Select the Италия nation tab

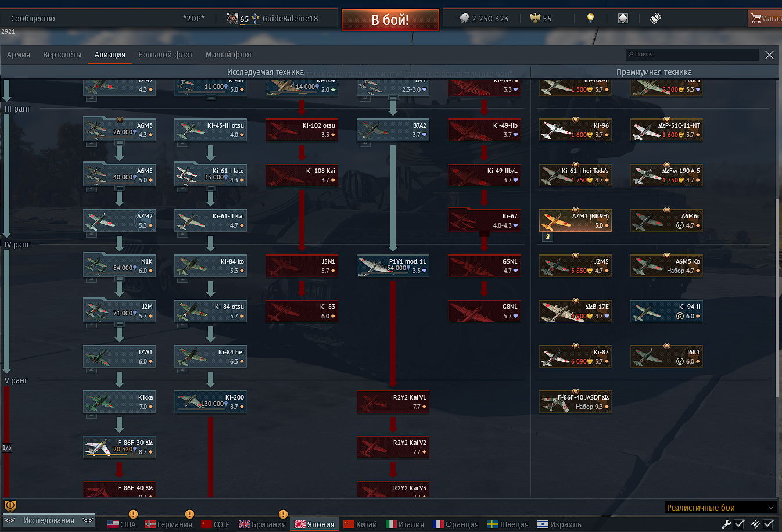click(405, 524)
